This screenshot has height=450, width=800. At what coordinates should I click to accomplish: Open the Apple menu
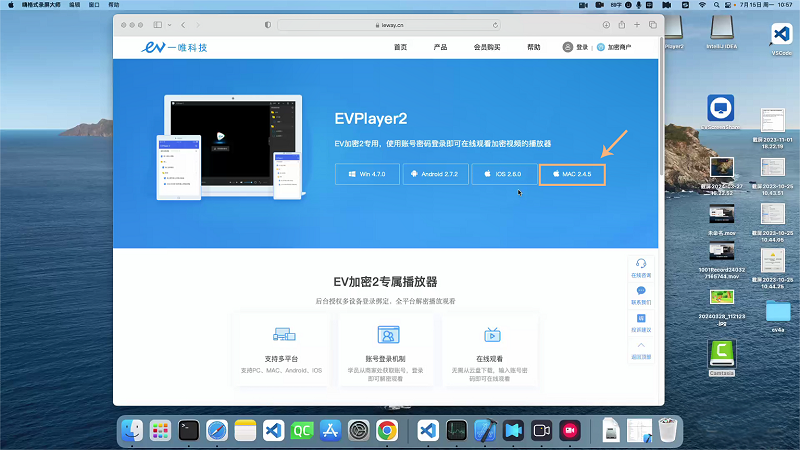click(11, 5)
